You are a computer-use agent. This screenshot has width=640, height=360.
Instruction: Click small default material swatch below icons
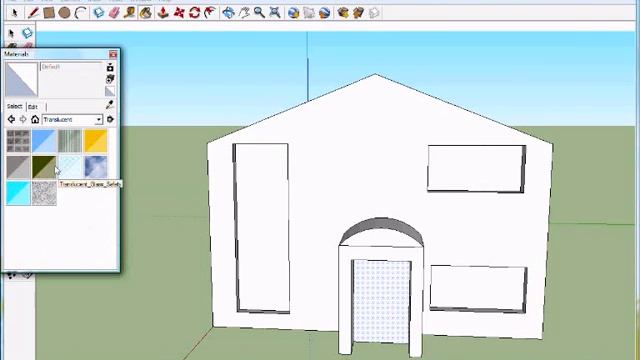pyautogui.click(x=110, y=91)
